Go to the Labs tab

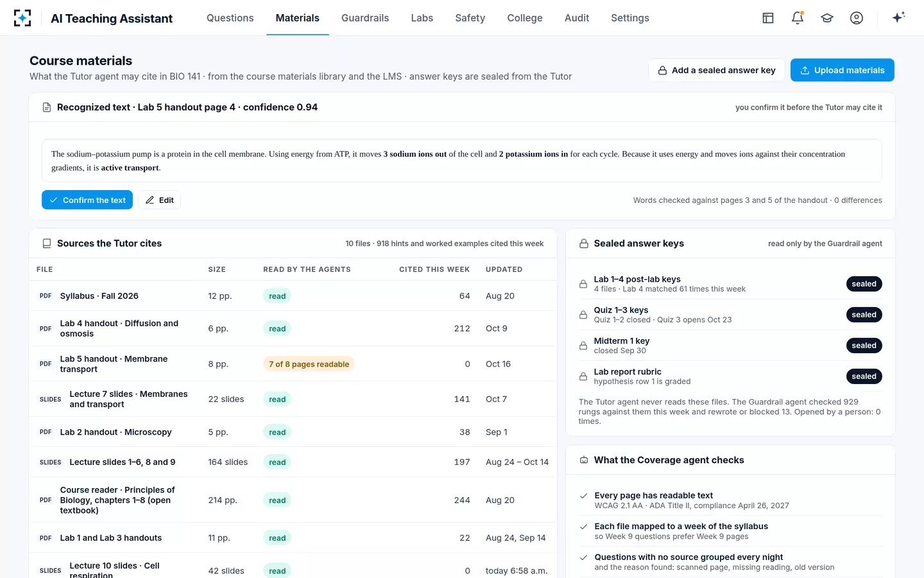click(422, 18)
